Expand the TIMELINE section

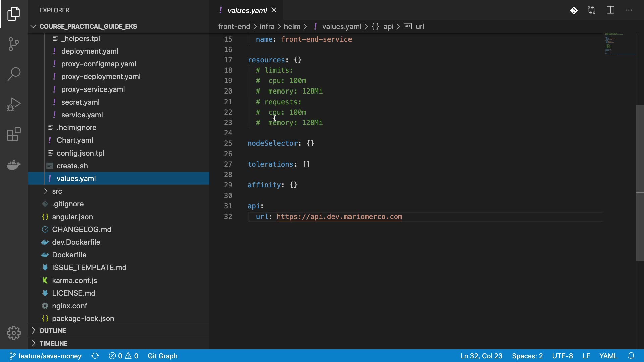(53, 343)
